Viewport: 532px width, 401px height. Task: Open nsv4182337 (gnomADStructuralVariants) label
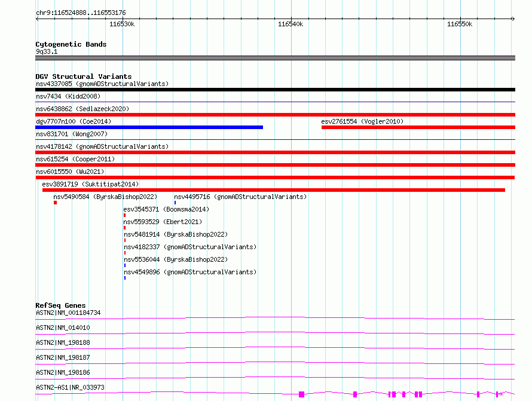[190, 247]
